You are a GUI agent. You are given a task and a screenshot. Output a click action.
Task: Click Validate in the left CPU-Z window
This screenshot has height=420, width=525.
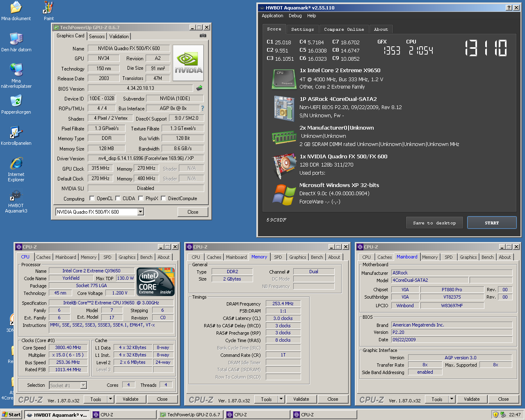click(x=130, y=399)
